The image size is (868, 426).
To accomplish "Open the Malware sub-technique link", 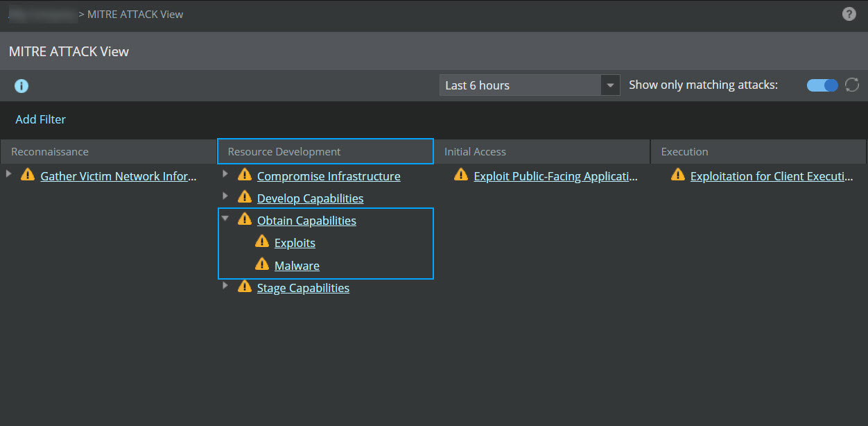I will tap(297, 266).
